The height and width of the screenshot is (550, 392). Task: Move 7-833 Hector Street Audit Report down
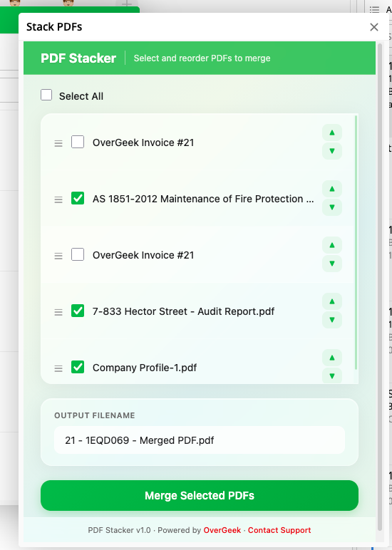pos(332,320)
